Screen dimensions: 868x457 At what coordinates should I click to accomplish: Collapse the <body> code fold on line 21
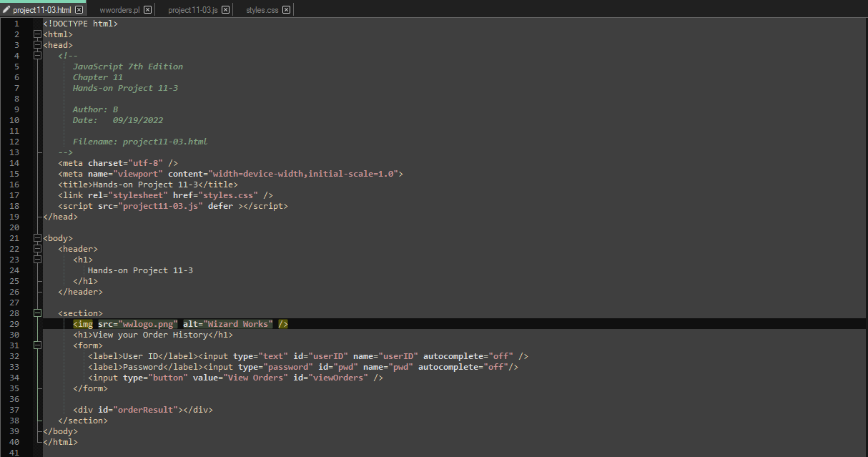[37, 237]
